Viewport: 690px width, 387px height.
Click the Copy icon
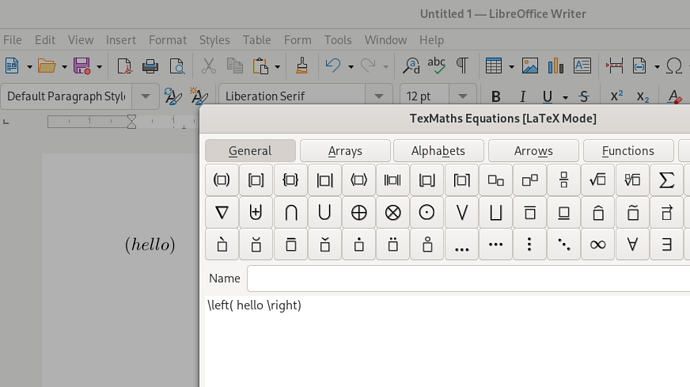[235, 66]
